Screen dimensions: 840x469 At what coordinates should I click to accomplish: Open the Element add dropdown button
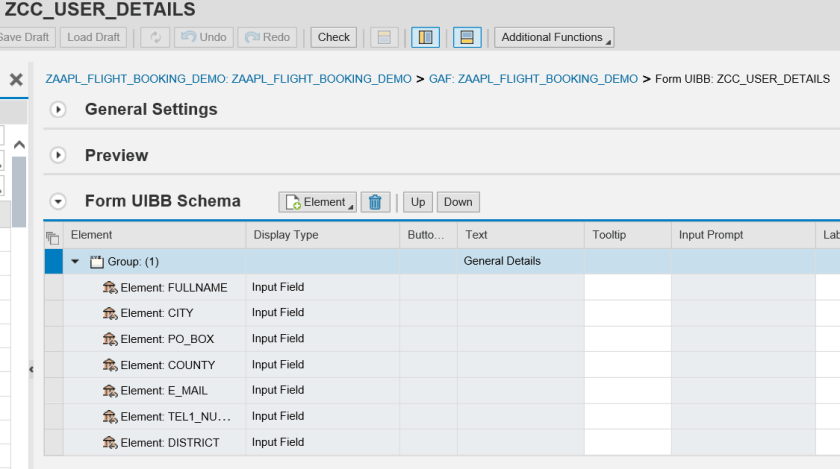coord(317,202)
